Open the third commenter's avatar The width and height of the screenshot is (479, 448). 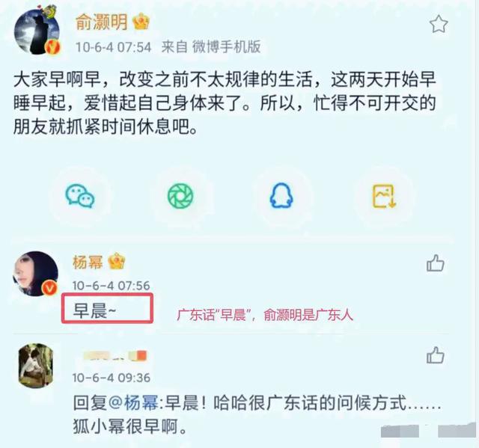pos(36,366)
